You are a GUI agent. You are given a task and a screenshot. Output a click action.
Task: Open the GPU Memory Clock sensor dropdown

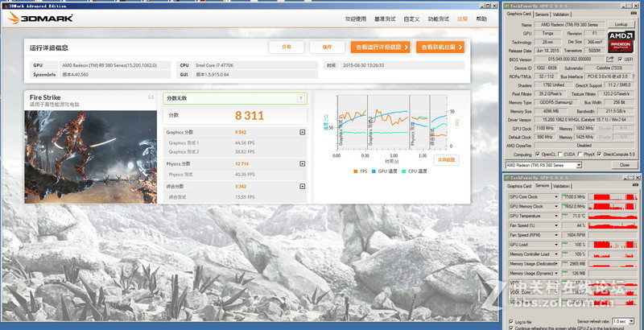(x=556, y=207)
